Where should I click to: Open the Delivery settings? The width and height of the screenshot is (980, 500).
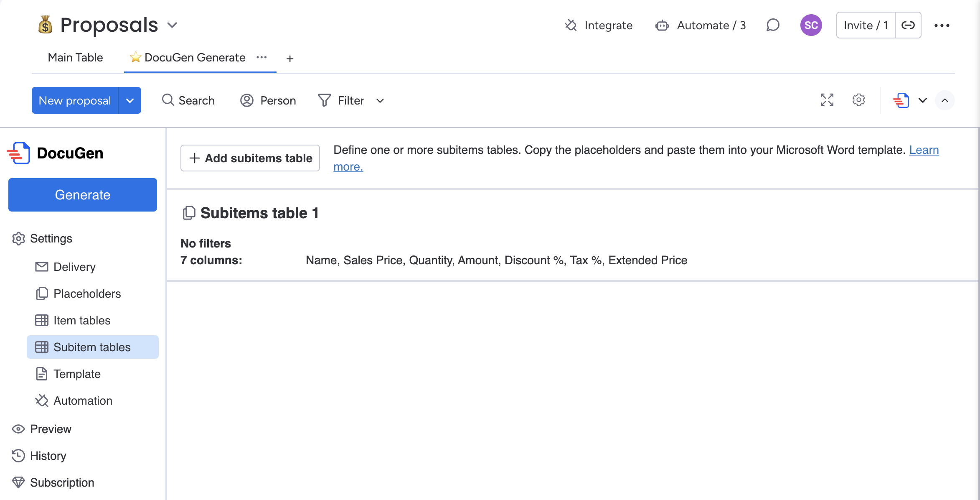[x=65, y=267]
